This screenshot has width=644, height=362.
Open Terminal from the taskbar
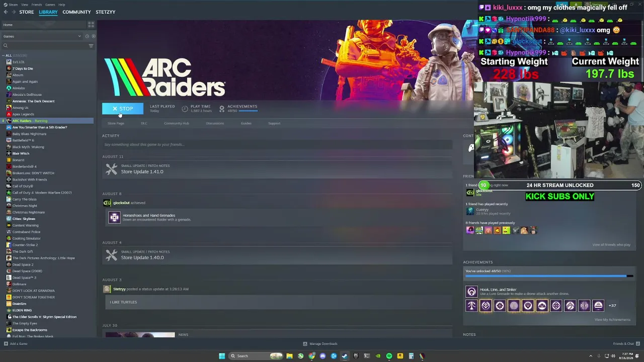click(x=367, y=356)
